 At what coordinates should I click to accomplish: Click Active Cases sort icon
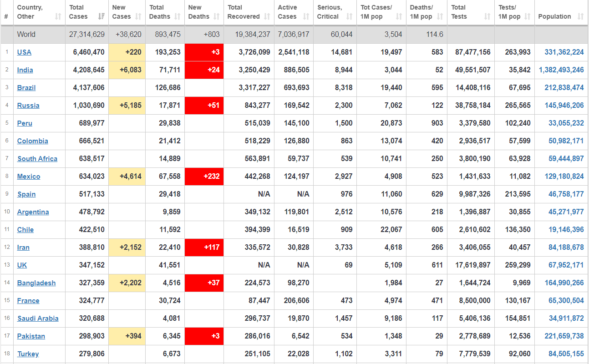306,16
